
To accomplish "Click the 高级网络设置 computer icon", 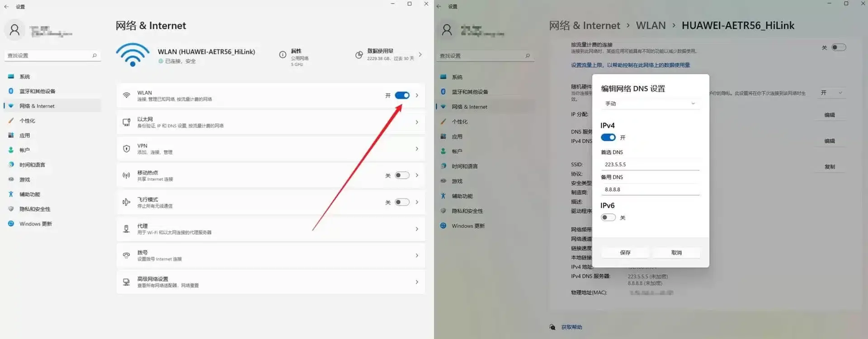I will coord(127,282).
